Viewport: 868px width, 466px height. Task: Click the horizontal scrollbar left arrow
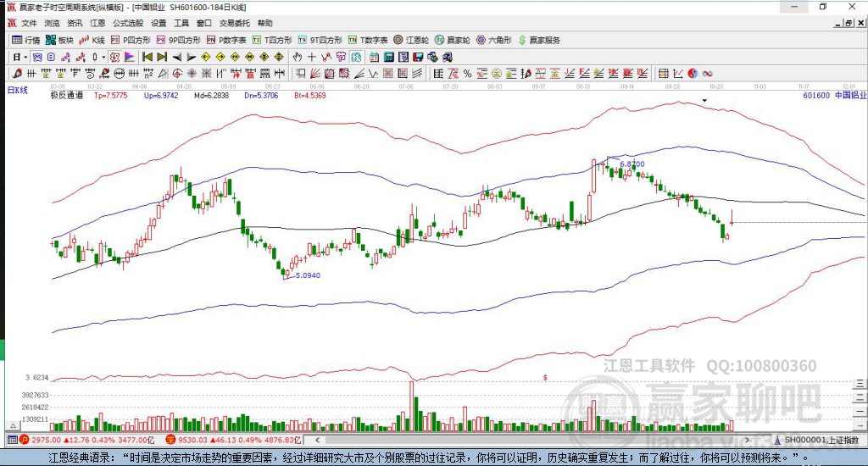tap(317, 440)
